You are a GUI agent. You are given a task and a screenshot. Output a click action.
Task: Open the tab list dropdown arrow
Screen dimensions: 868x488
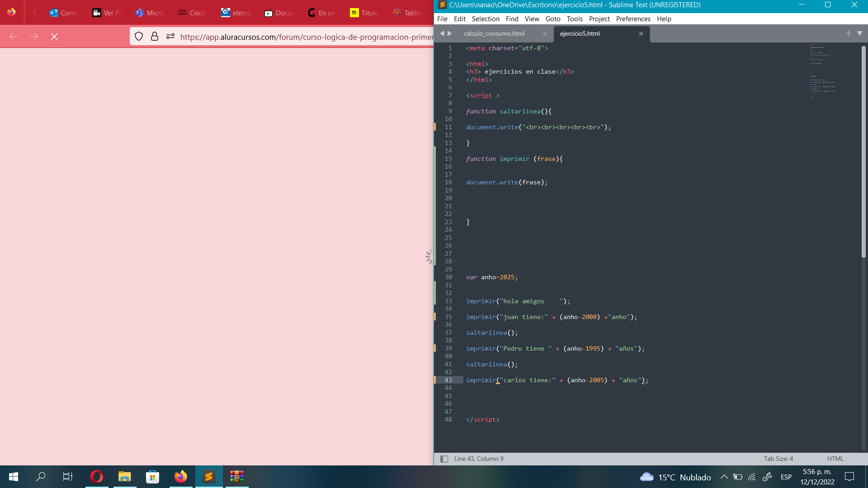point(859,33)
